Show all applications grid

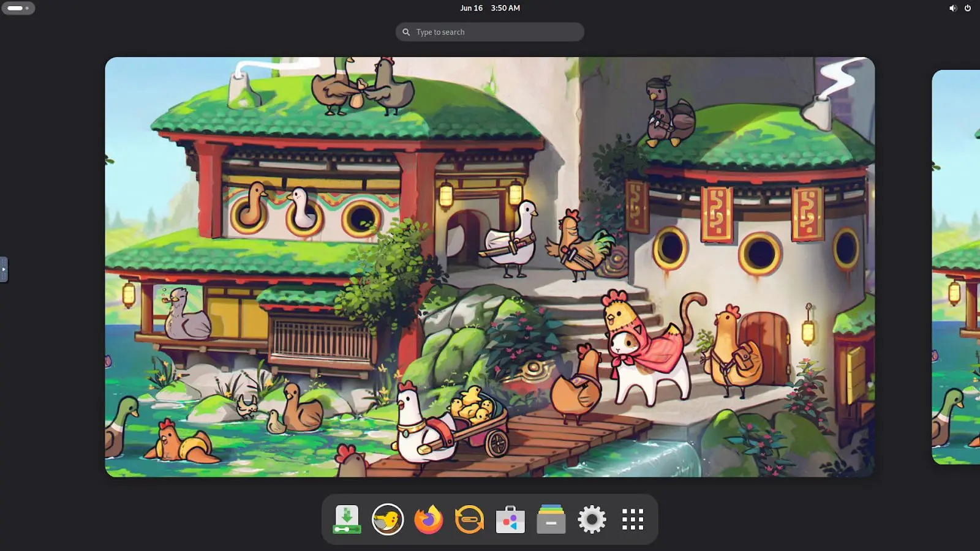(633, 519)
